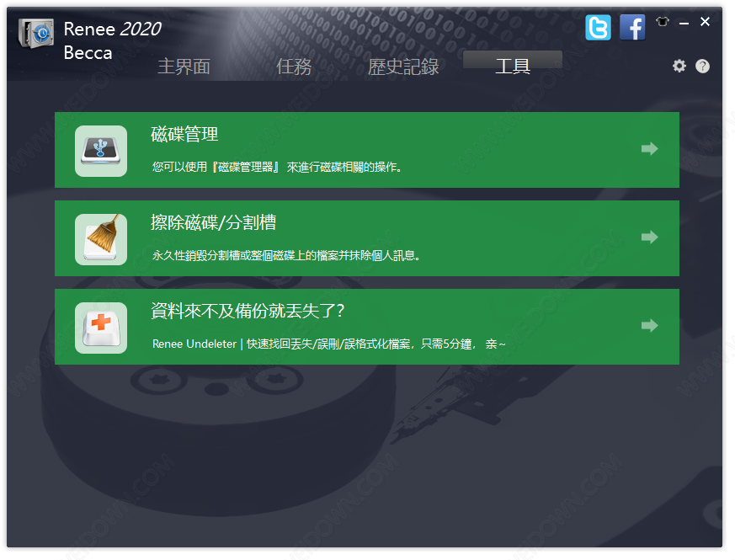
Task: Click the Renee Undeleter description text
Action: pos(329,344)
